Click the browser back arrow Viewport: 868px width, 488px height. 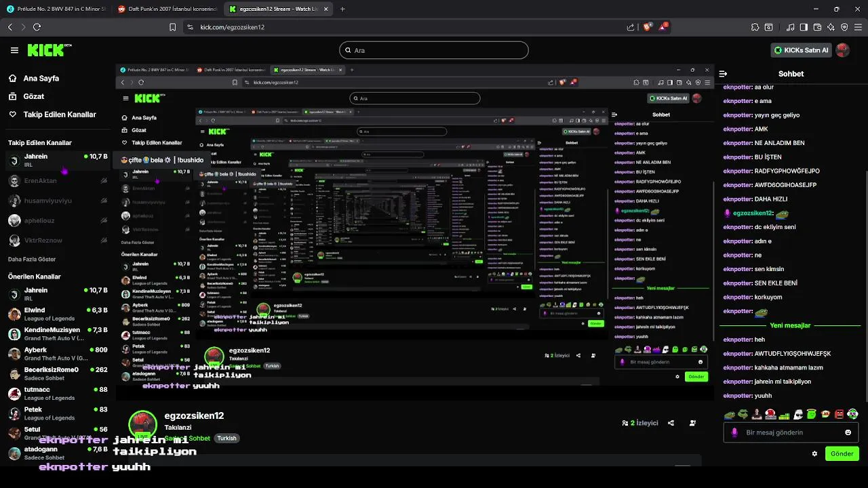coord(10,27)
